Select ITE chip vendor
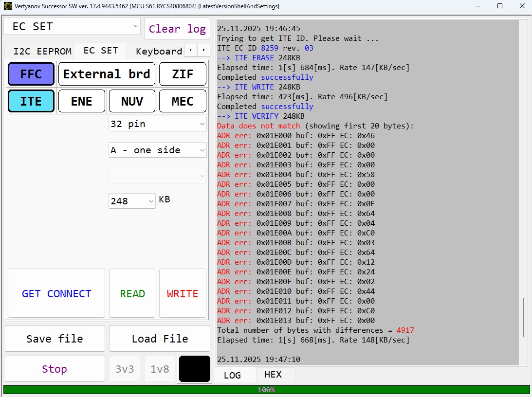 (31, 101)
